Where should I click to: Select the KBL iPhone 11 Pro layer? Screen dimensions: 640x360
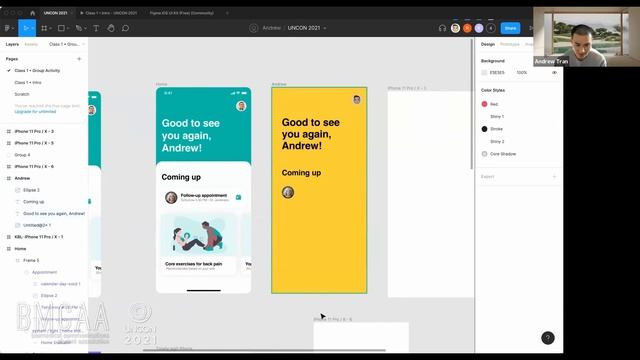[39, 237]
